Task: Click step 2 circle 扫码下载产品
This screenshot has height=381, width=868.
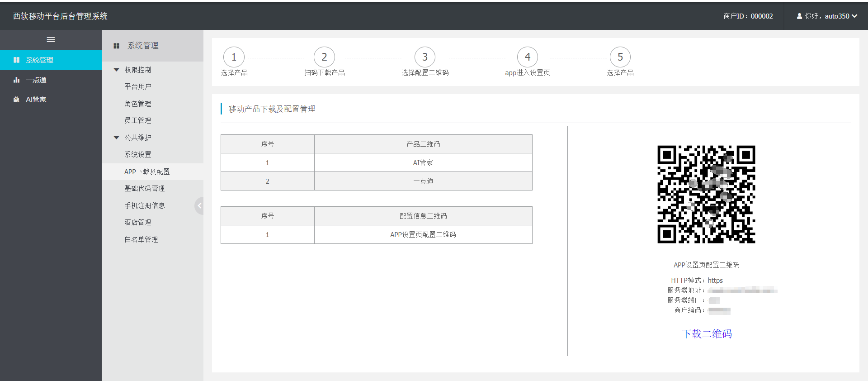Action: (x=324, y=57)
